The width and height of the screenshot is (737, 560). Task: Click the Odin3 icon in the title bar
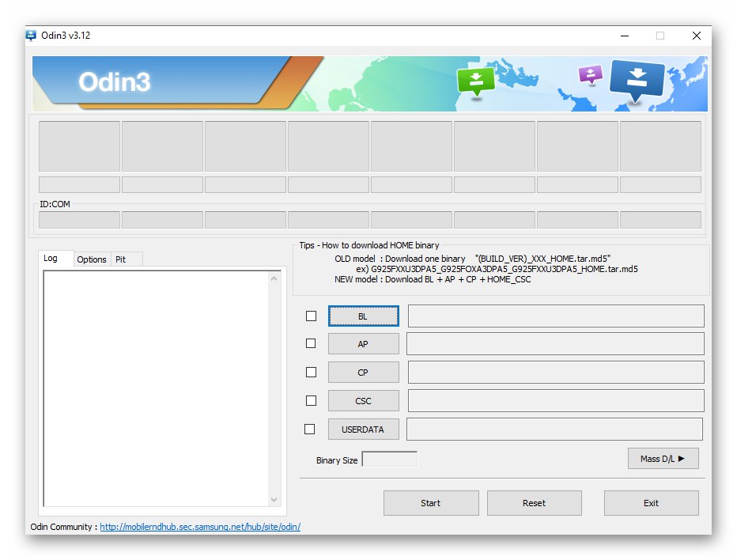[31, 36]
